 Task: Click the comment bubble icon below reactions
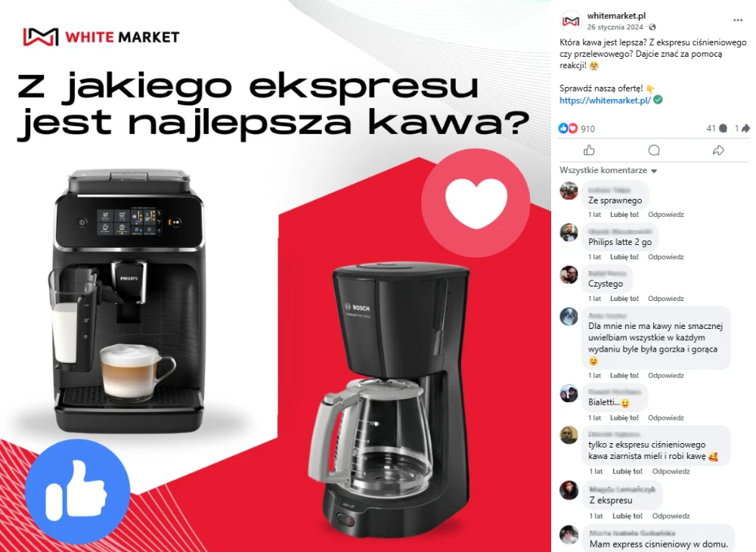[654, 150]
